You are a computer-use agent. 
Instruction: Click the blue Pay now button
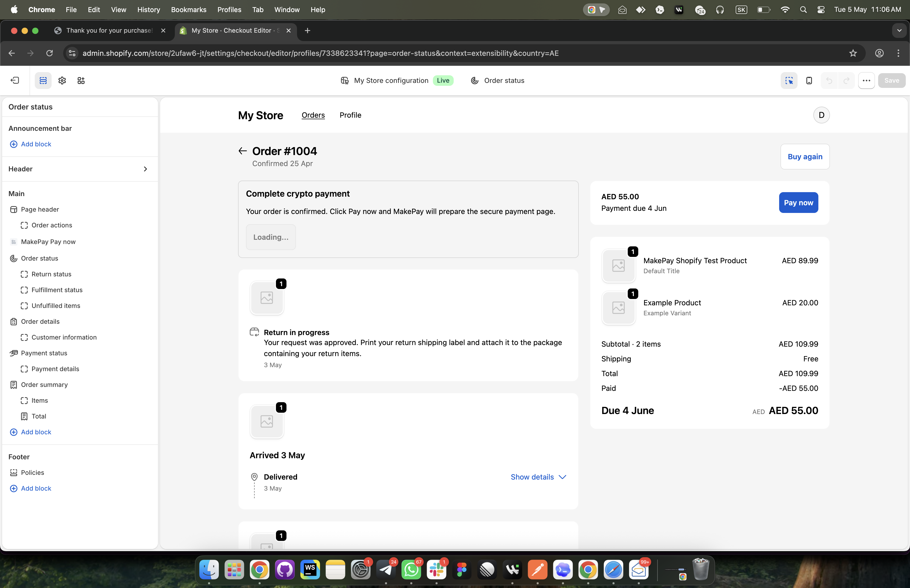point(799,202)
